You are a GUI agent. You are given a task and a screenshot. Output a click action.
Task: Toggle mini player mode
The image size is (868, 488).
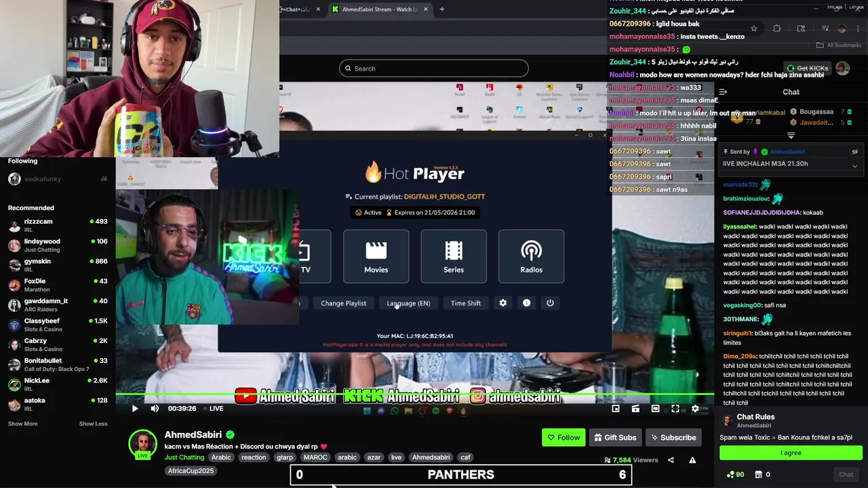[616, 409]
